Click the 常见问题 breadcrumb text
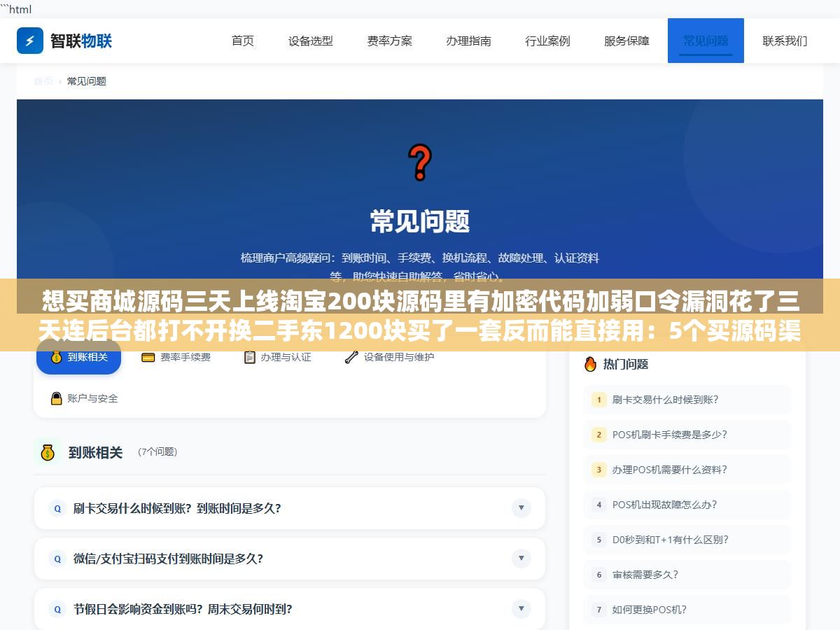Viewport: 840px width, 630px height. pyautogui.click(x=87, y=81)
